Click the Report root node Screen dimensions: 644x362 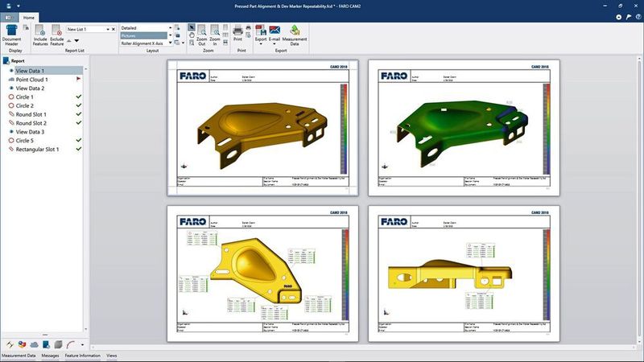18,61
